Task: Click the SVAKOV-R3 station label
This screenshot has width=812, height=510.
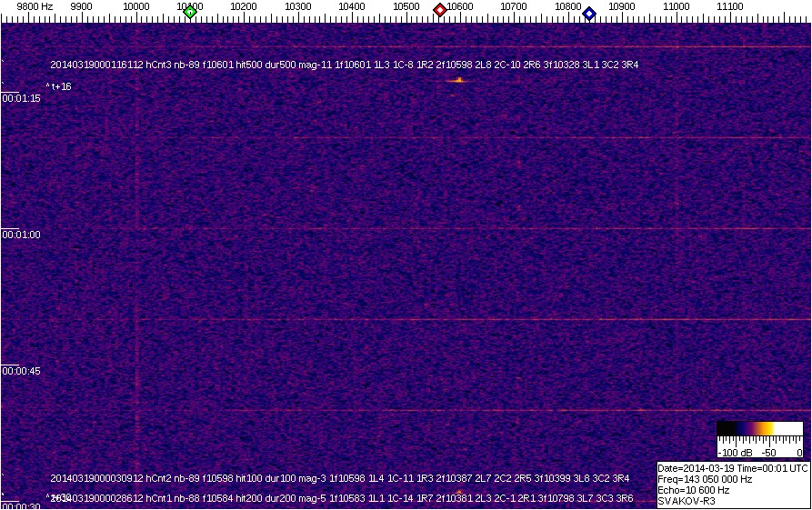Action: (x=687, y=501)
